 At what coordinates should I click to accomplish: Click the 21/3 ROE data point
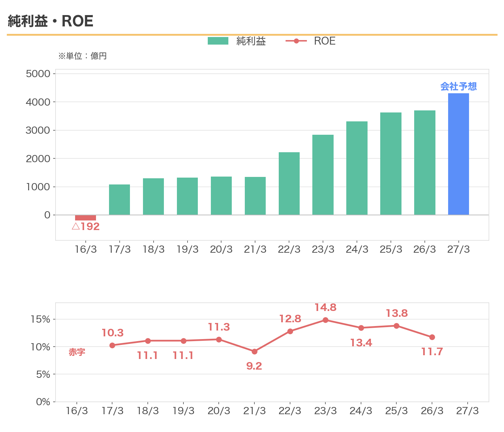pyautogui.click(x=254, y=351)
